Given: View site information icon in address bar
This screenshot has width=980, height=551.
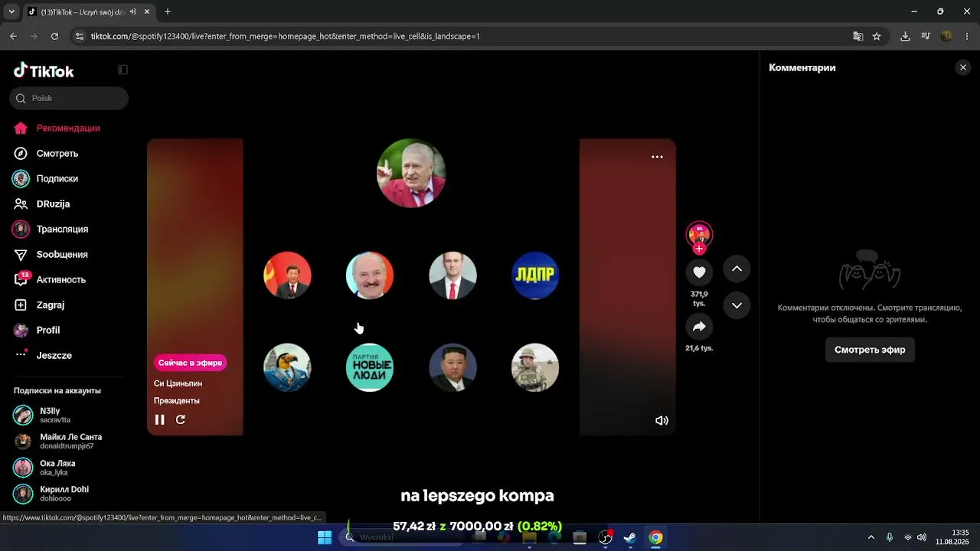Looking at the screenshot, I should (79, 36).
